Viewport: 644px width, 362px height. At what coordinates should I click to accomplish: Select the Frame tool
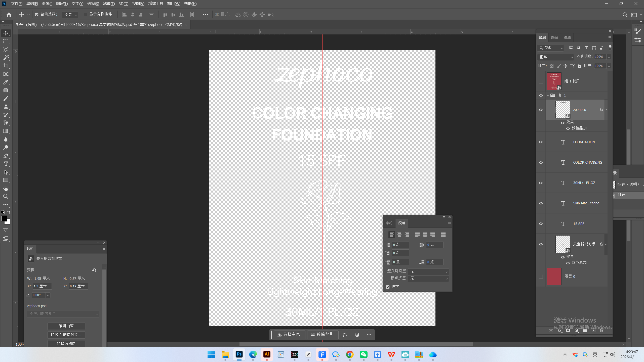[6, 74]
